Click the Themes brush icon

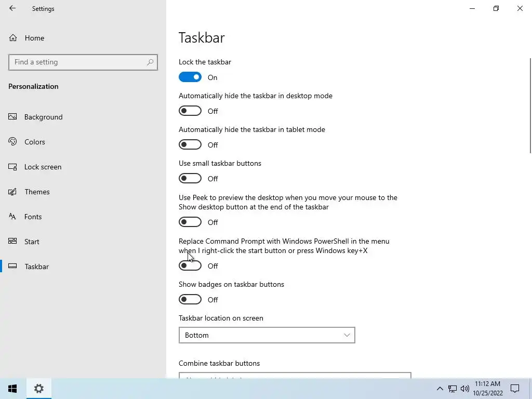12,192
